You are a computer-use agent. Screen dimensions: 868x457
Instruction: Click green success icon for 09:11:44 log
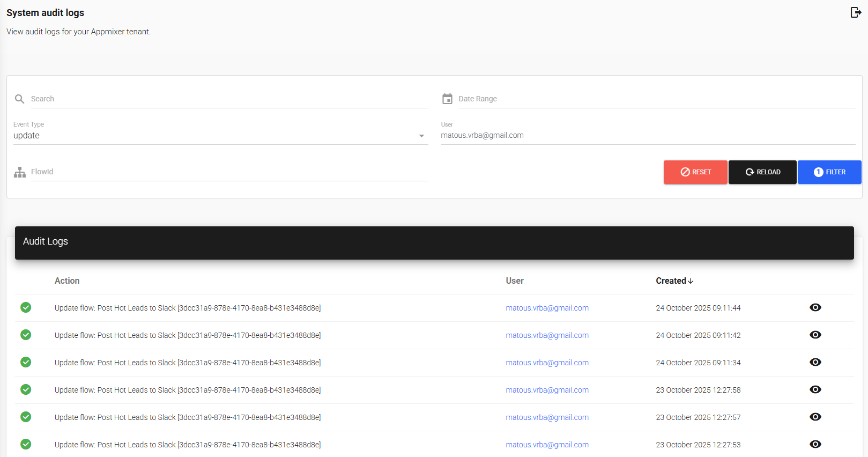26,307
